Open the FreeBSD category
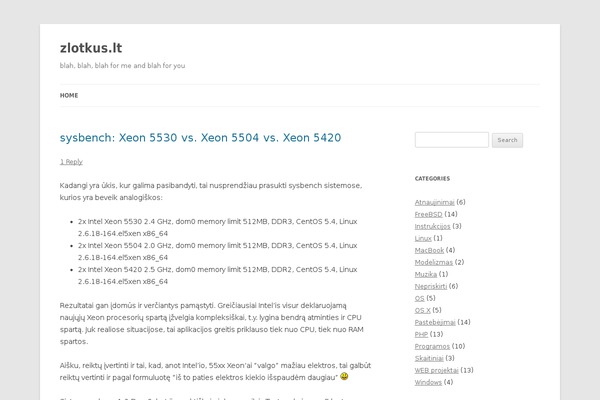 (x=428, y=214)
